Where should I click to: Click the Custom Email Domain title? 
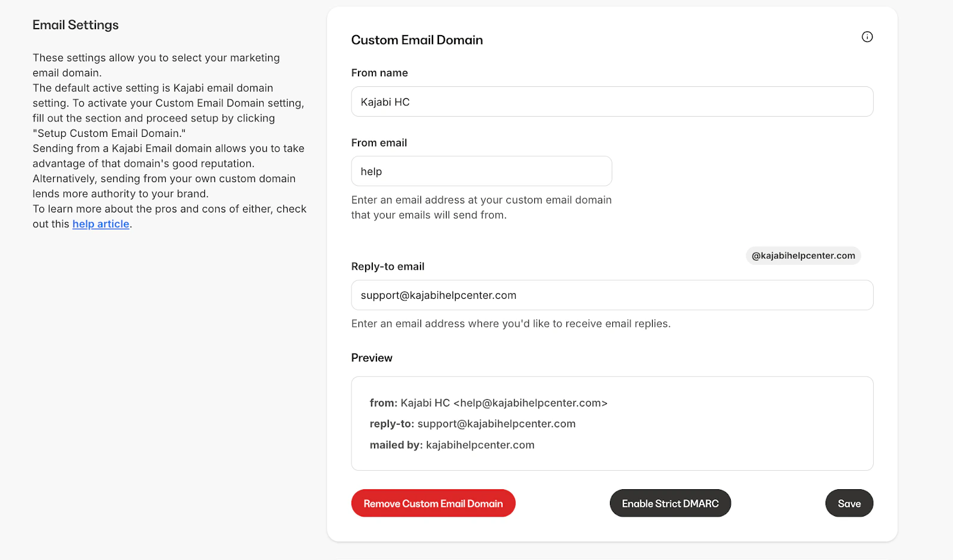coord(417,40)
